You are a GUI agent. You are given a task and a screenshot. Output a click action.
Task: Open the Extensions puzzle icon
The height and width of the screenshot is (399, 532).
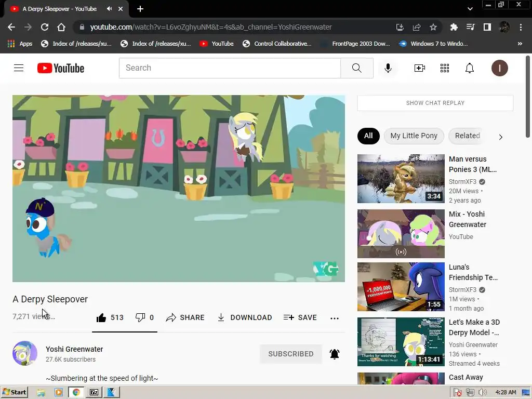coord(454,27)
